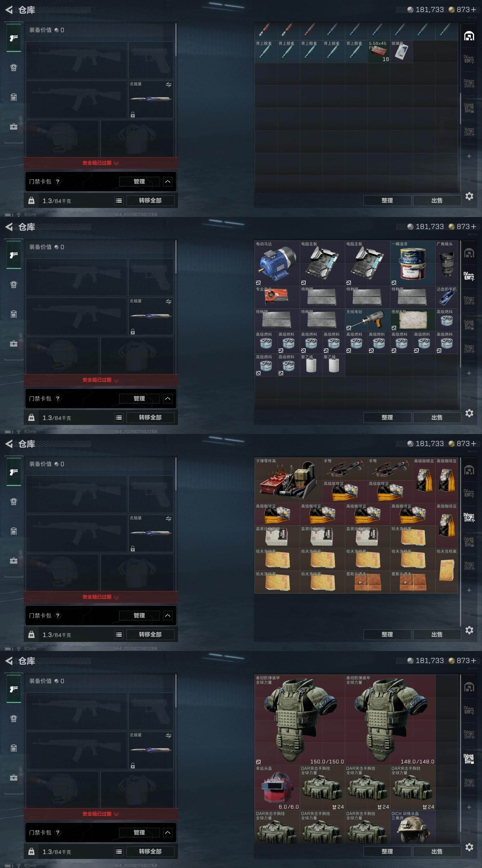The width and height of the screenshot is (482, 868).
Task: Open settings gear on the Titan armor screen
Action: click(x=469, y=847)
